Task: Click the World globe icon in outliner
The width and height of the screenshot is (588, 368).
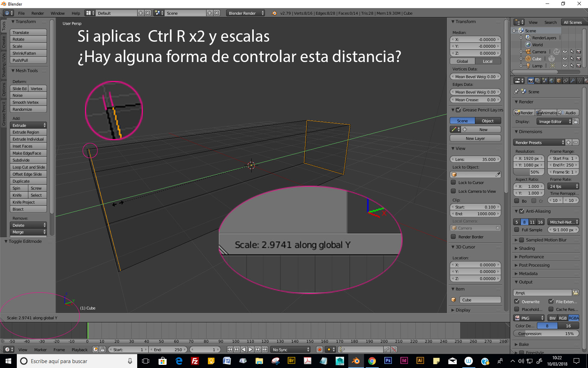Action: [528, 45]
